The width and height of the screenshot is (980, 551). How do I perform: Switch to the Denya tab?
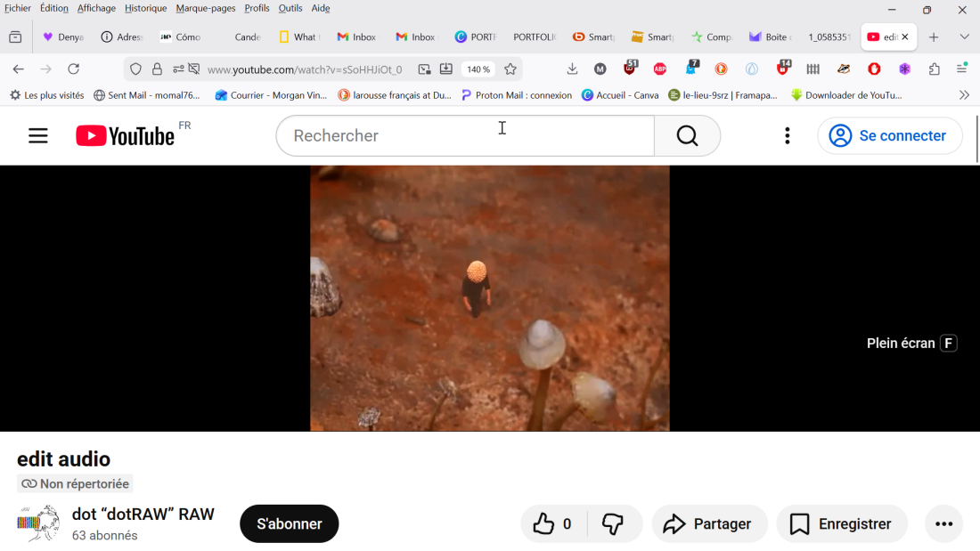(63, 36)
